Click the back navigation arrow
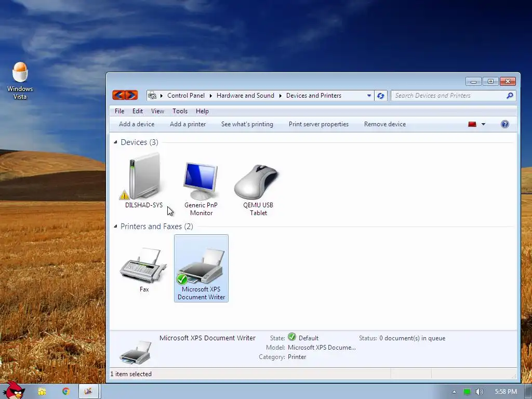This screenshot has height=399, width=532. (118, 96)
